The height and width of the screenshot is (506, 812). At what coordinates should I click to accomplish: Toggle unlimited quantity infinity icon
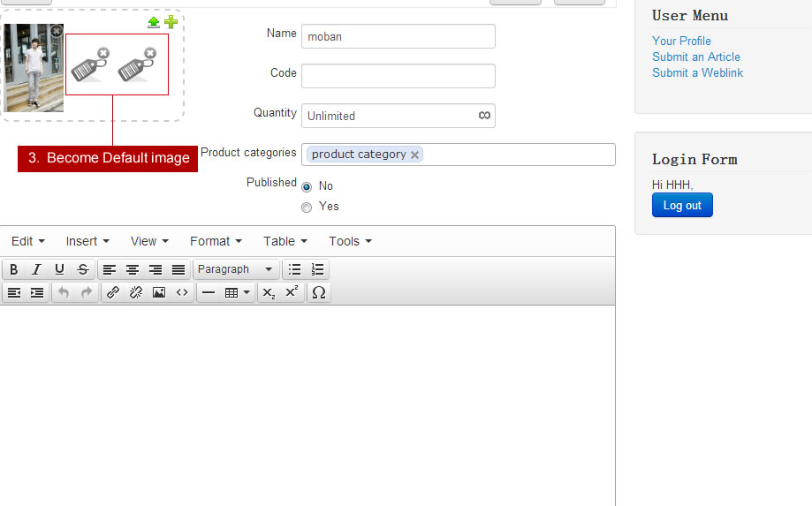tap(484, 116)
